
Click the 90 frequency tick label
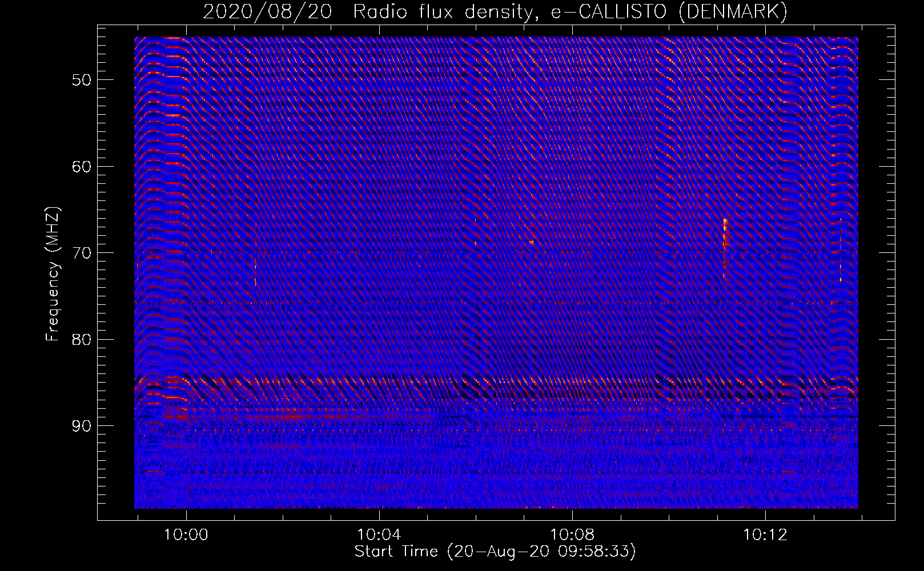[82, 426]
